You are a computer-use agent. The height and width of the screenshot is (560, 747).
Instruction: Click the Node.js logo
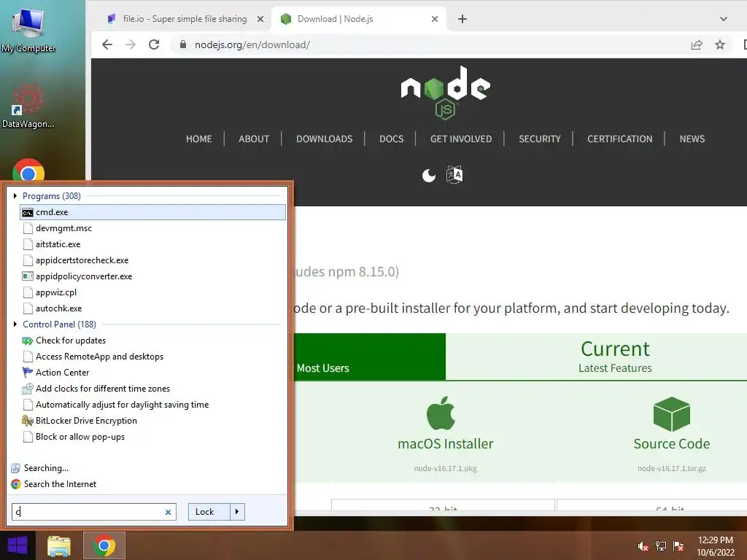tap(446, 93)
